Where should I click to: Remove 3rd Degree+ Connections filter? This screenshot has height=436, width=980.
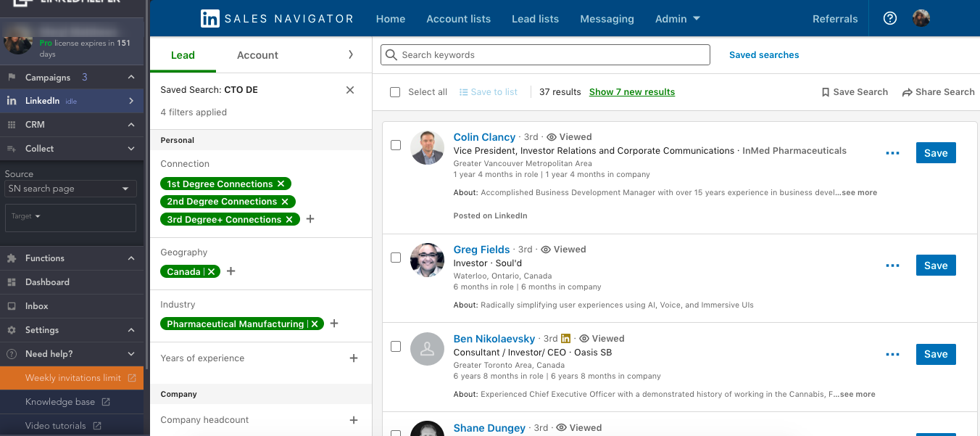(x=289, y=219)
